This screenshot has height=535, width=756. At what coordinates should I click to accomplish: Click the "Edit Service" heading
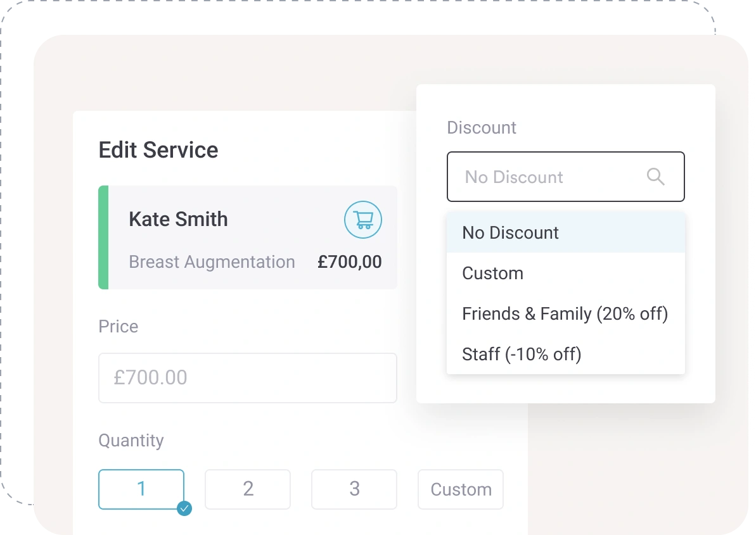[158, 150]
